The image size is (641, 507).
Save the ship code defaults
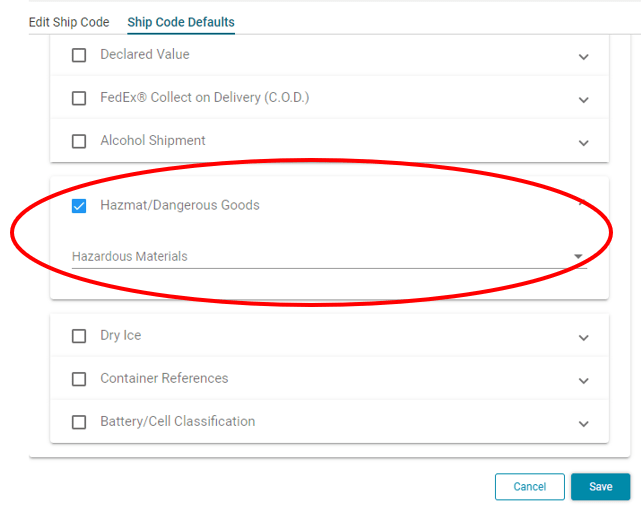point(600,487)
